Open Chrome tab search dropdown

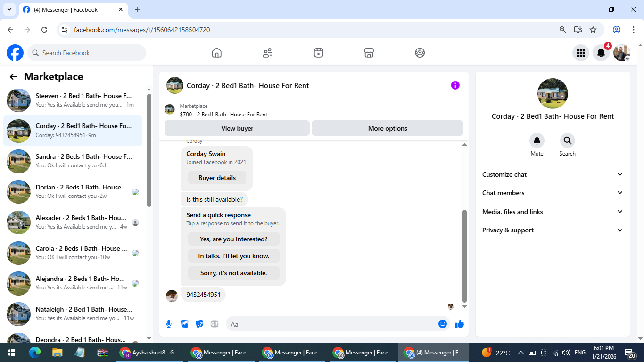pos(9,9)
